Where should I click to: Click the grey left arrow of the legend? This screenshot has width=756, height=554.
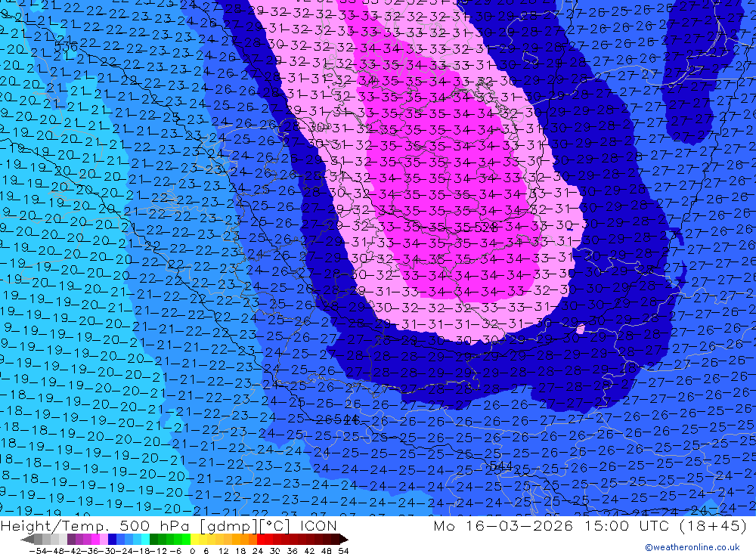click(x=27, y=539)
